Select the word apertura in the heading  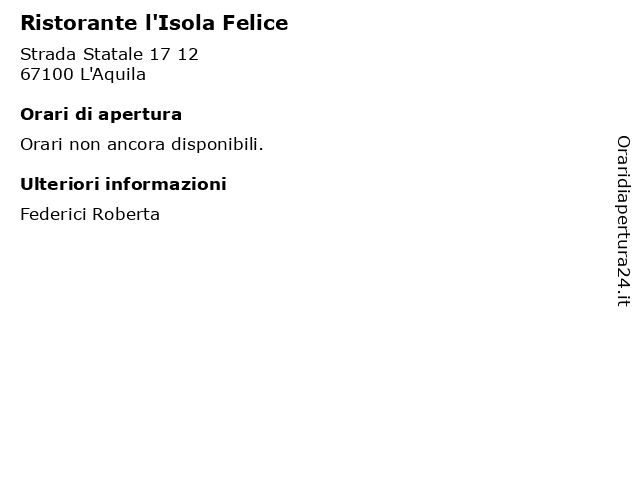[x=140, y=116]
